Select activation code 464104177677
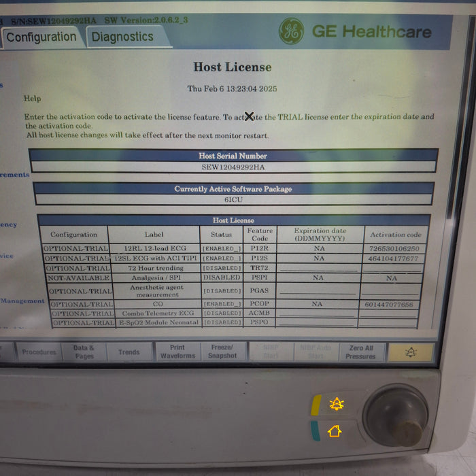Screen dimensions: 476x476 (393, 258)
